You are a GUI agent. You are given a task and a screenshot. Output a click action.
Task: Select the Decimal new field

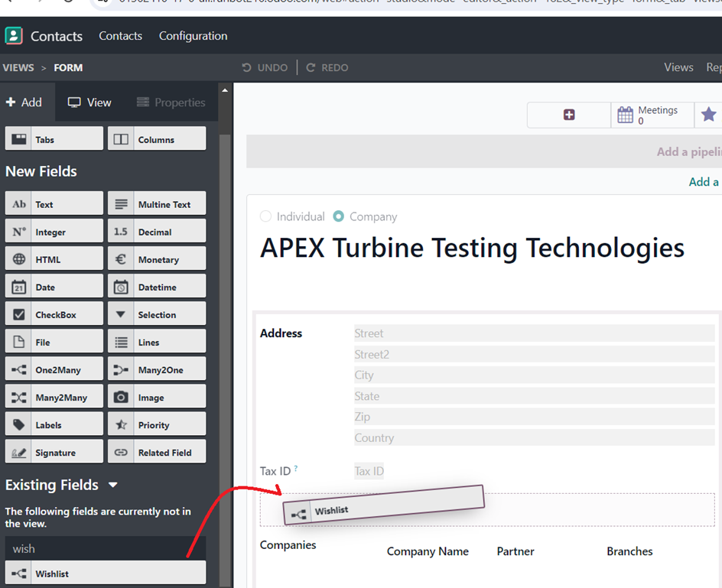pos(157,232)
